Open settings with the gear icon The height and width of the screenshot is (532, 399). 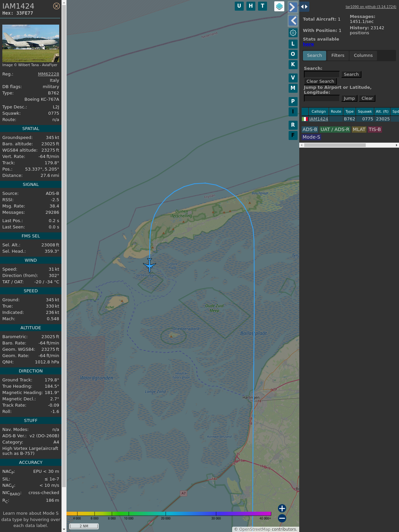pos(293,33)
